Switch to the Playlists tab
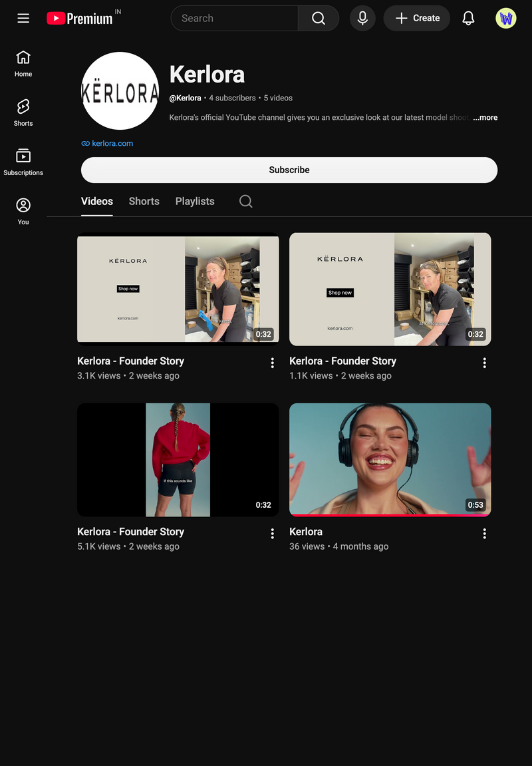The width and height of the screenshot is (532, 766). [195, 201]
